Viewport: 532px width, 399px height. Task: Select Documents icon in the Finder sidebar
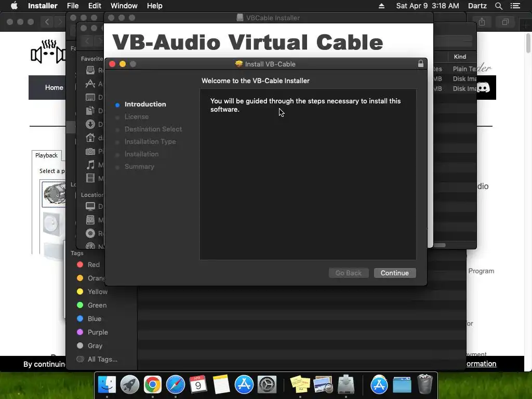pyautogui.click(x=90, y=111)
